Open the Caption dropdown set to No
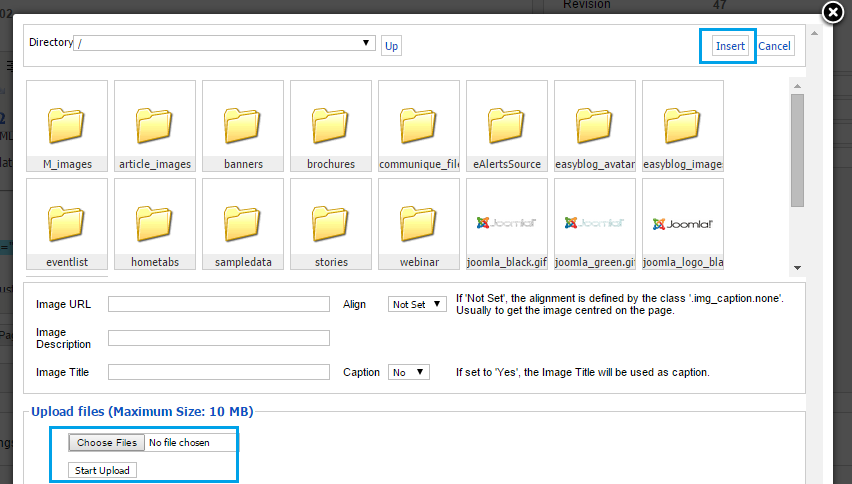The width and height of the screenshot is (852, 484). click(409, 372)
